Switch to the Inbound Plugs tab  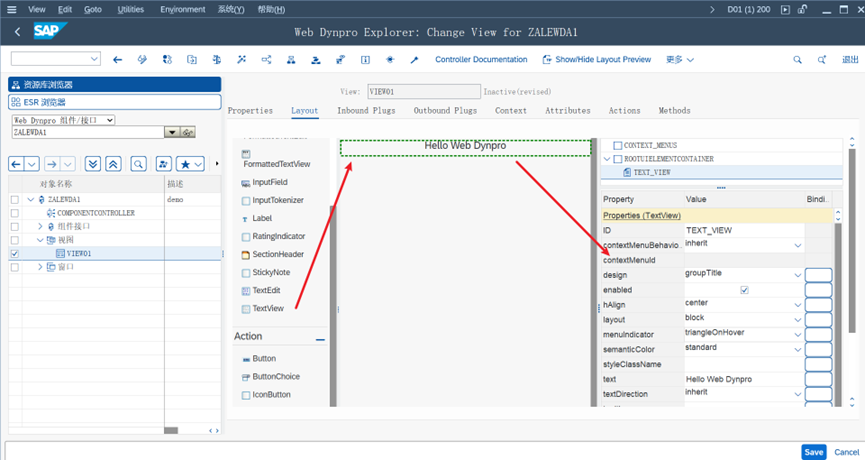coord(366,111)
